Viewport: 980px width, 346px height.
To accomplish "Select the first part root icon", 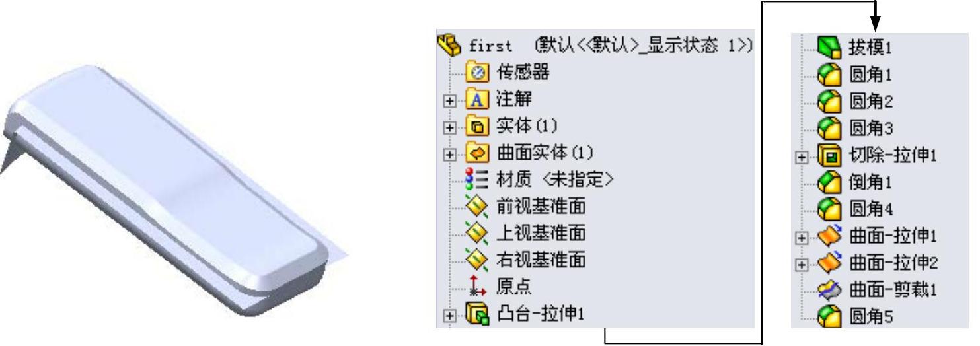I will point(449,47).
